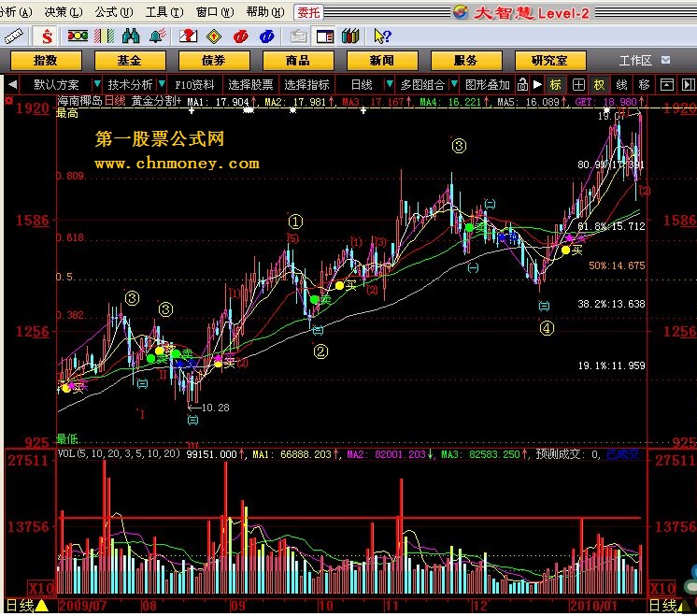Click the yellow diamond arrow icon

tap(214, 36)
